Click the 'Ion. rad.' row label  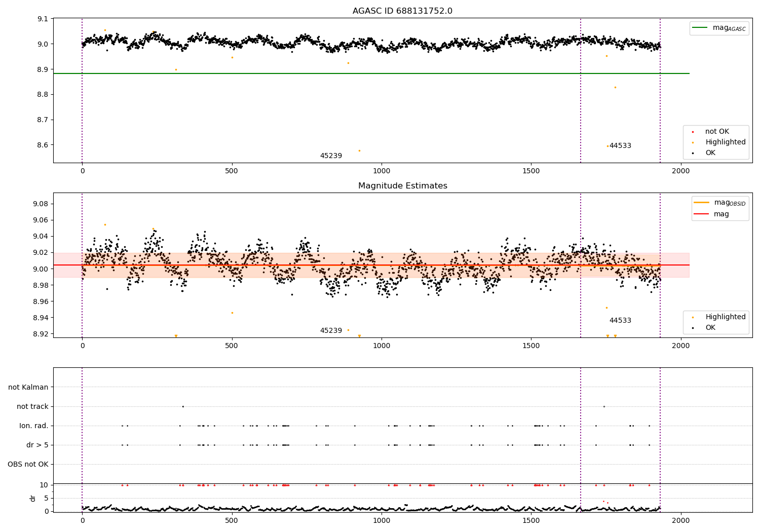coord(34,426)
